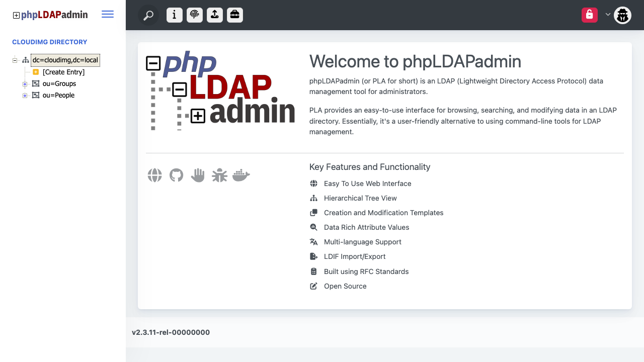This screenshot has width=644, height=362.
Task: Click Built using RFC Standards text
Action: coord(366,271)
